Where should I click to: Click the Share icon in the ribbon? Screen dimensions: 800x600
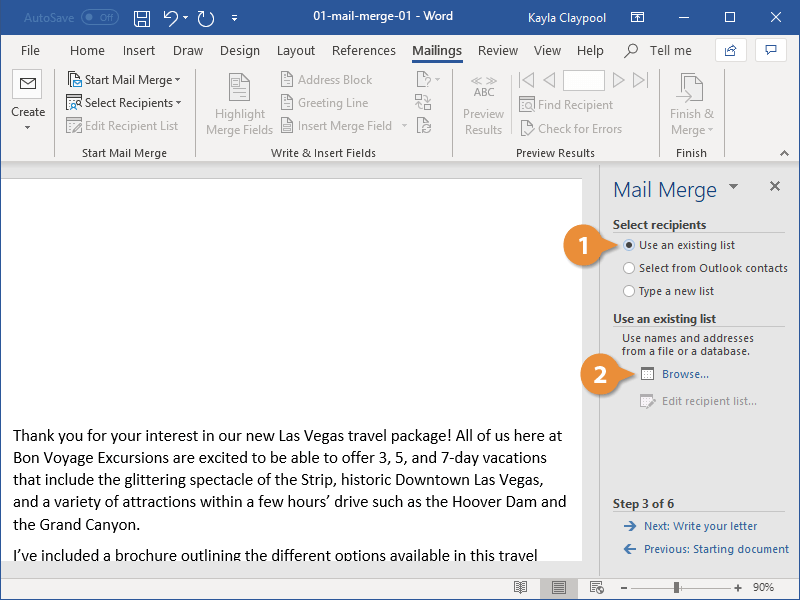click(731, 50)
